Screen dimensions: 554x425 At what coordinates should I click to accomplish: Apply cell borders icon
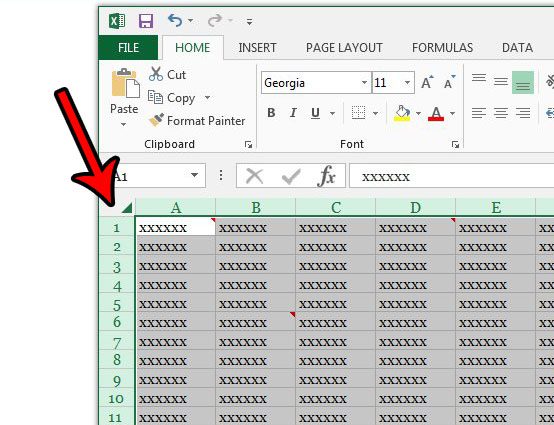(x=358, y=113)
